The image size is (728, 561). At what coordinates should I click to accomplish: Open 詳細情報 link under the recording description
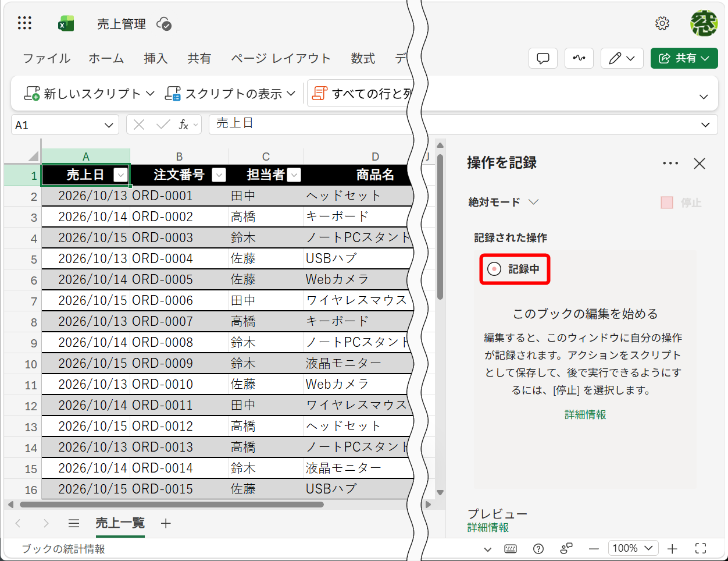pos(585,414)
